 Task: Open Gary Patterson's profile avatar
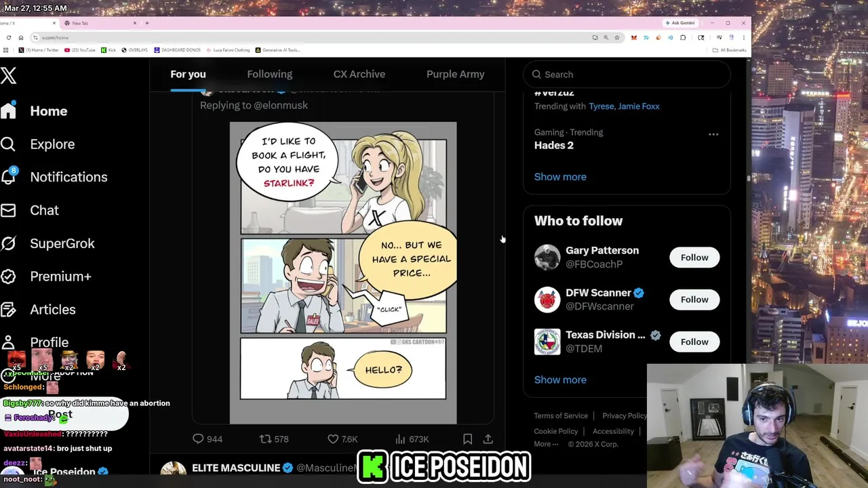point(547,258)
